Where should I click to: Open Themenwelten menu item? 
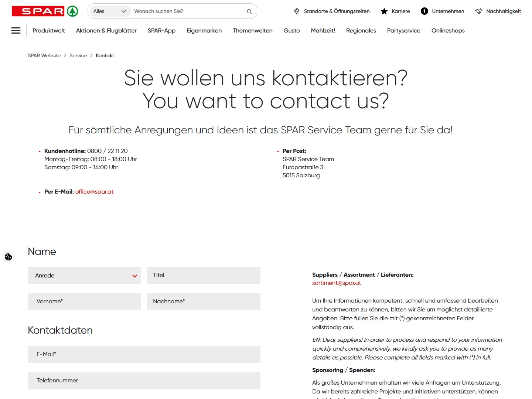tap(253, 31)
